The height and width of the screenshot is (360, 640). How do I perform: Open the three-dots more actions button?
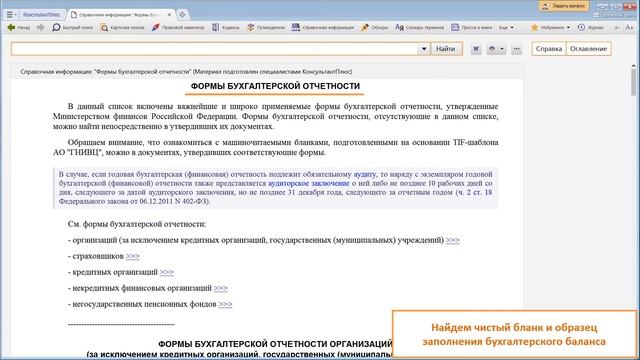516,49
